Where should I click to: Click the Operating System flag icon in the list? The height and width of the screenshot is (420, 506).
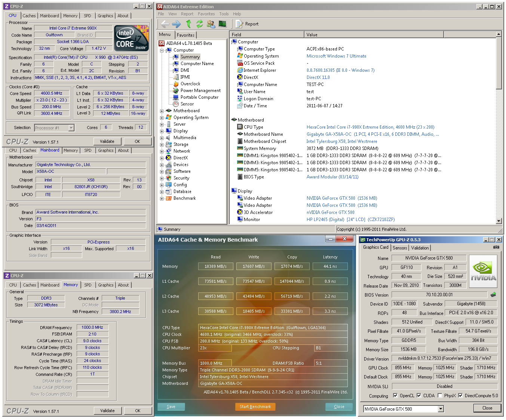pyautogui.click(x=240, y=56)
